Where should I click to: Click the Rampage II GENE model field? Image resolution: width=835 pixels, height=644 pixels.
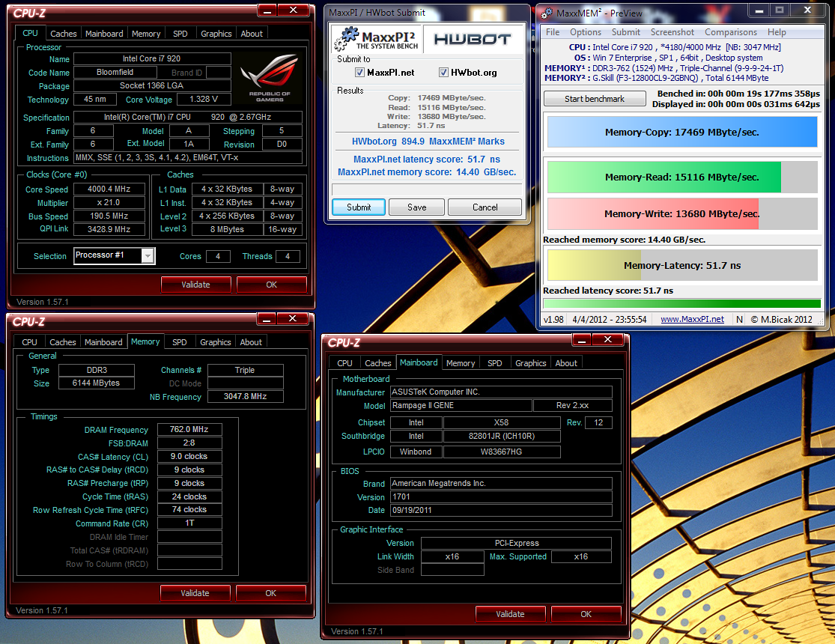461,405
